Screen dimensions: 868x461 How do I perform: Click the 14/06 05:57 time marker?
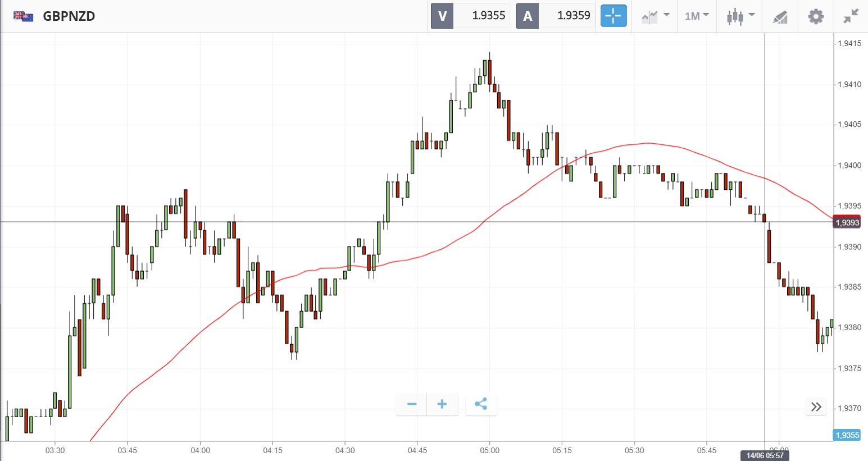click(765, 455)
